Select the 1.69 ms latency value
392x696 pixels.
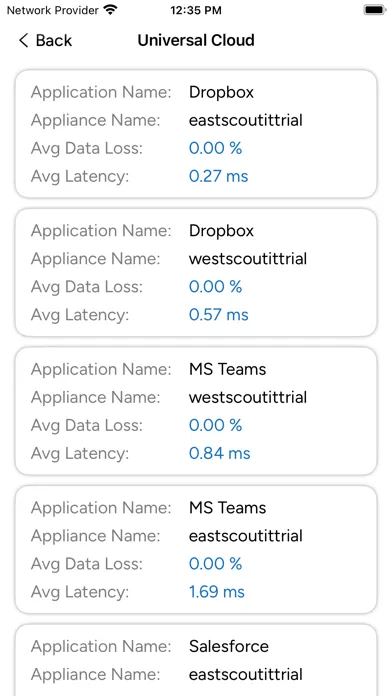tap(217, 592)
